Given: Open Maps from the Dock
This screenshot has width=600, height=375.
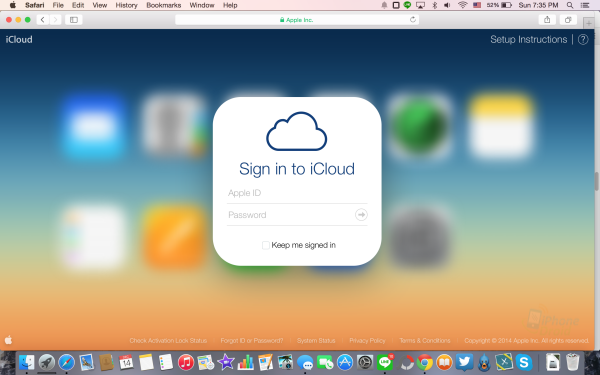Looking at the screenshot, I should coord(205,362).
